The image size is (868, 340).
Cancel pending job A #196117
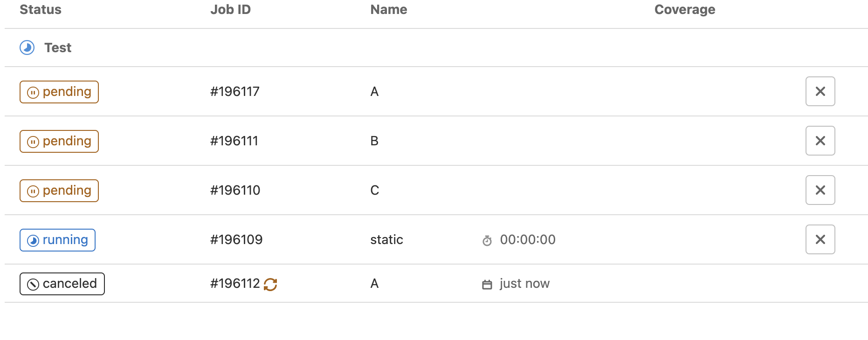click(820, 91)
